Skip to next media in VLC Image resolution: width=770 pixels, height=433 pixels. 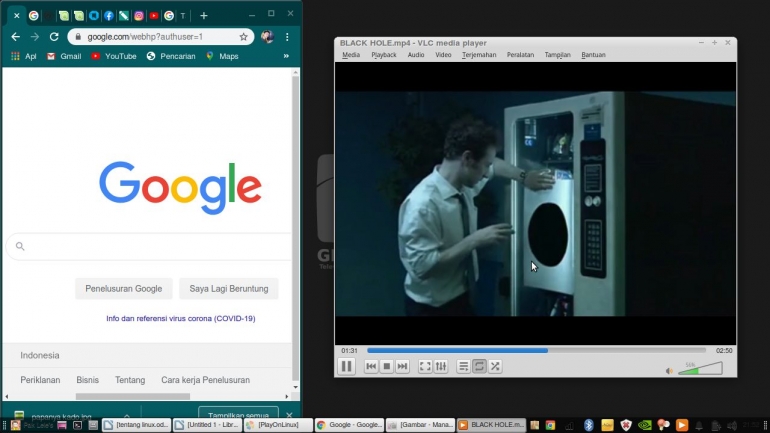(402, 366)
